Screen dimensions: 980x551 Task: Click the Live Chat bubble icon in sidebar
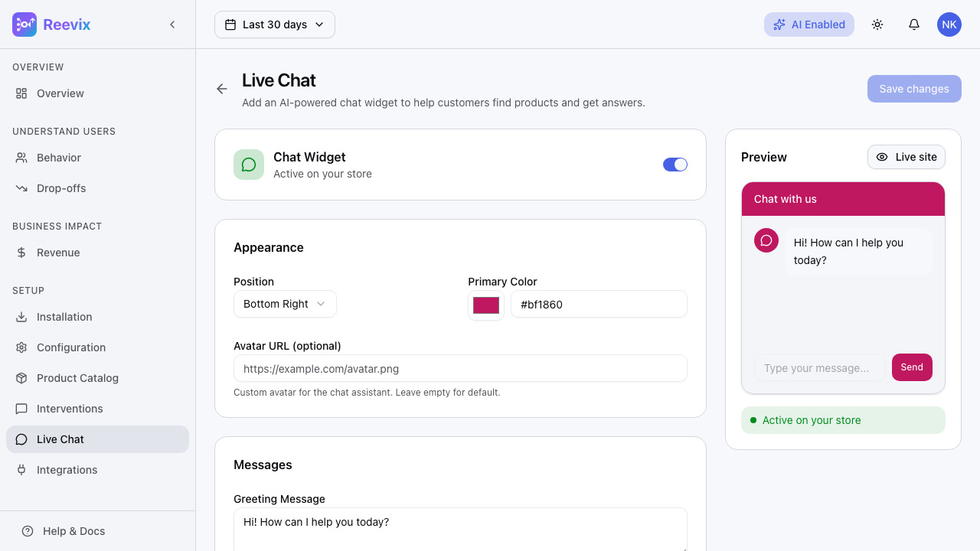point(21,439)
